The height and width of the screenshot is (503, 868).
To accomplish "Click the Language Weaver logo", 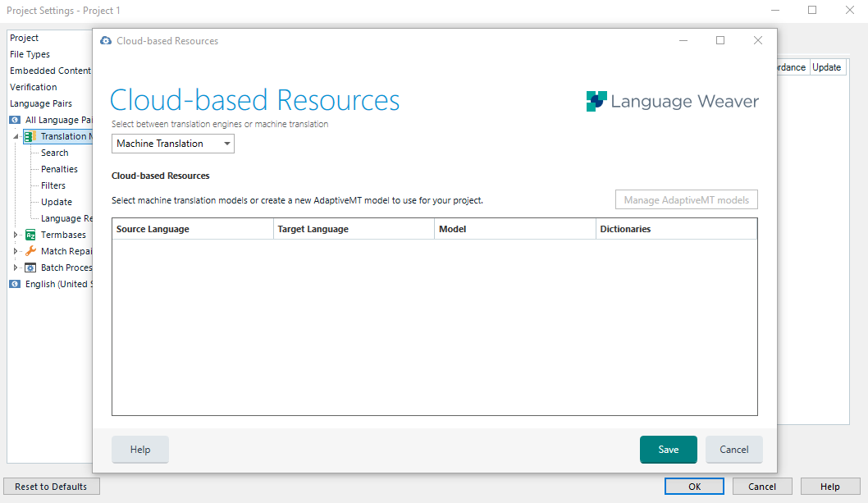I will (x=673, y=101).
